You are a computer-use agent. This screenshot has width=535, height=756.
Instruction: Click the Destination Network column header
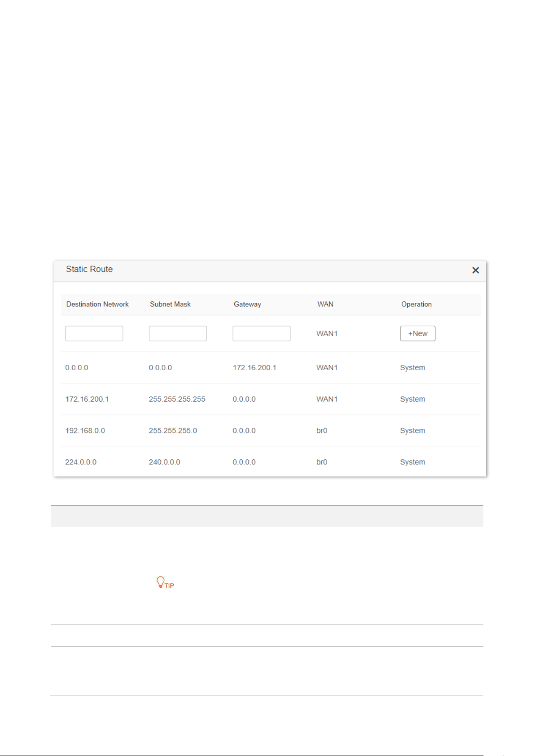[x=97, y=304]
